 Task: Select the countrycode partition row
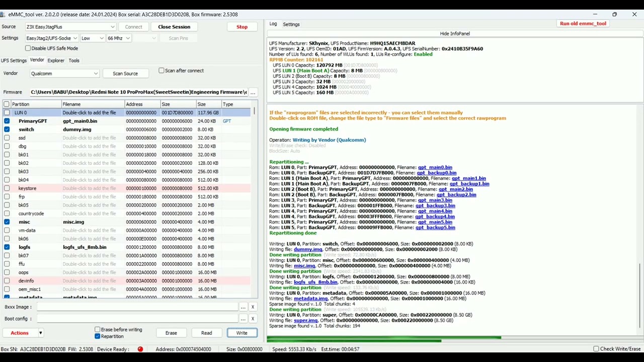pyautogui.click(x=127, y=214)
